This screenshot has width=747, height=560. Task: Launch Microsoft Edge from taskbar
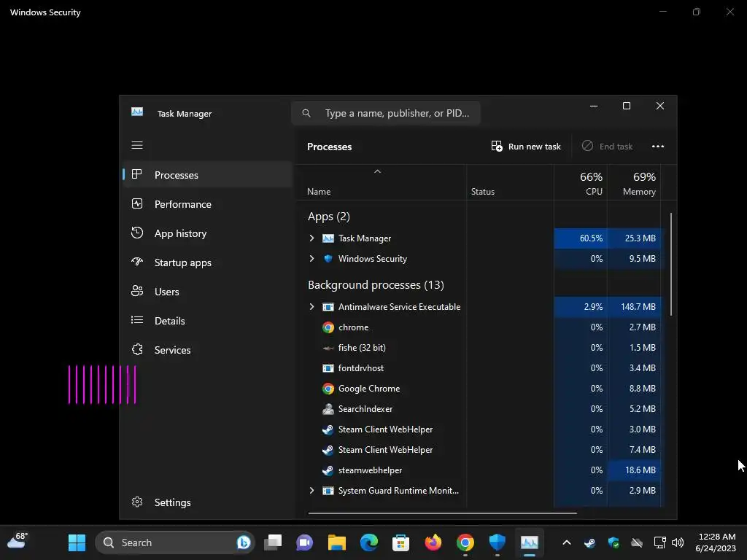[x=368, y=542]
